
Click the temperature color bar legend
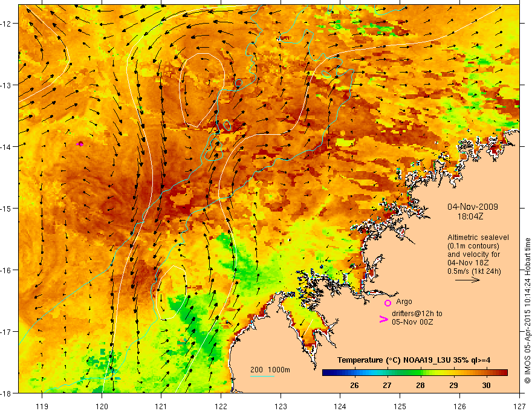[x=415, y=373]
